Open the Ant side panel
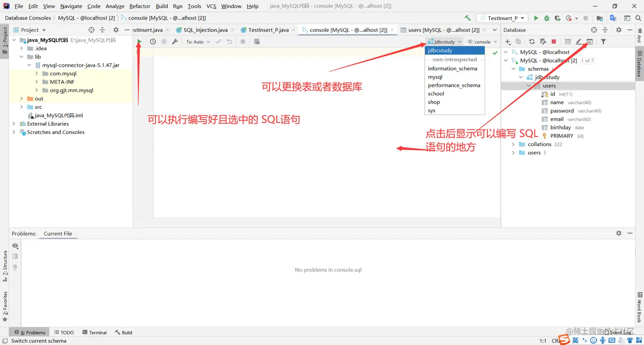This screenshot has height=345, width=644. [x=639, y=36]
